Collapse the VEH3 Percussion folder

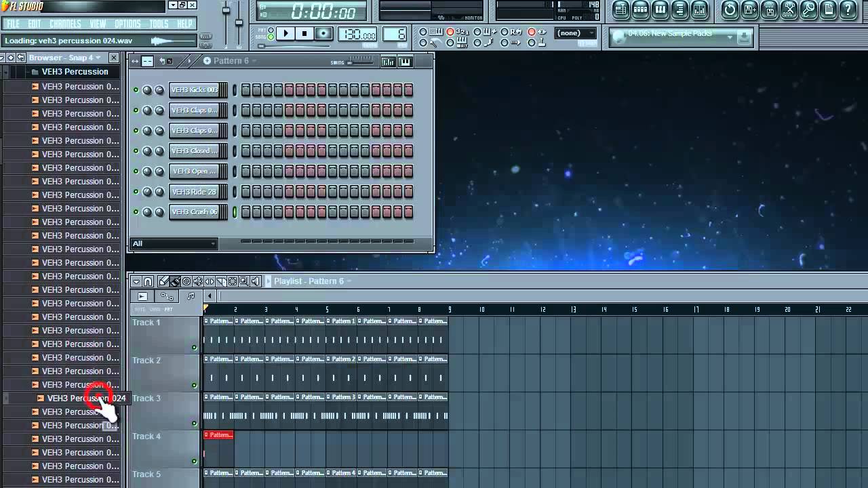75,72
